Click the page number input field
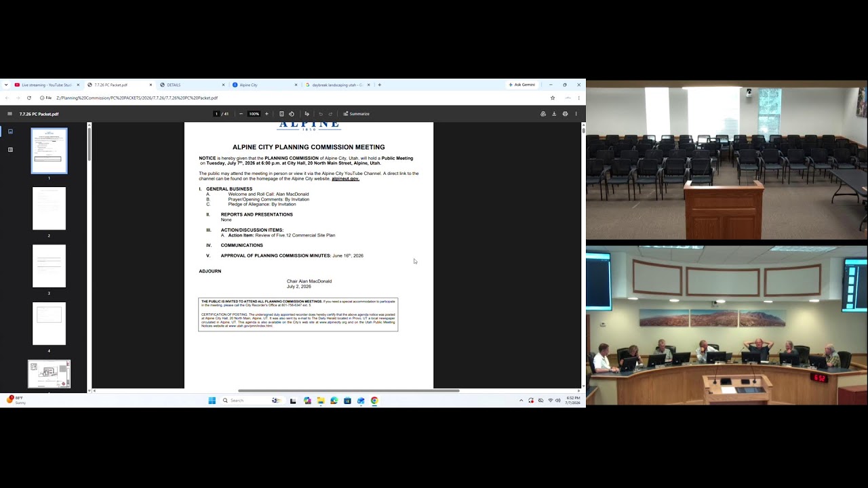The width and height of the screenshot is (868, 488). tap(216, 114)
